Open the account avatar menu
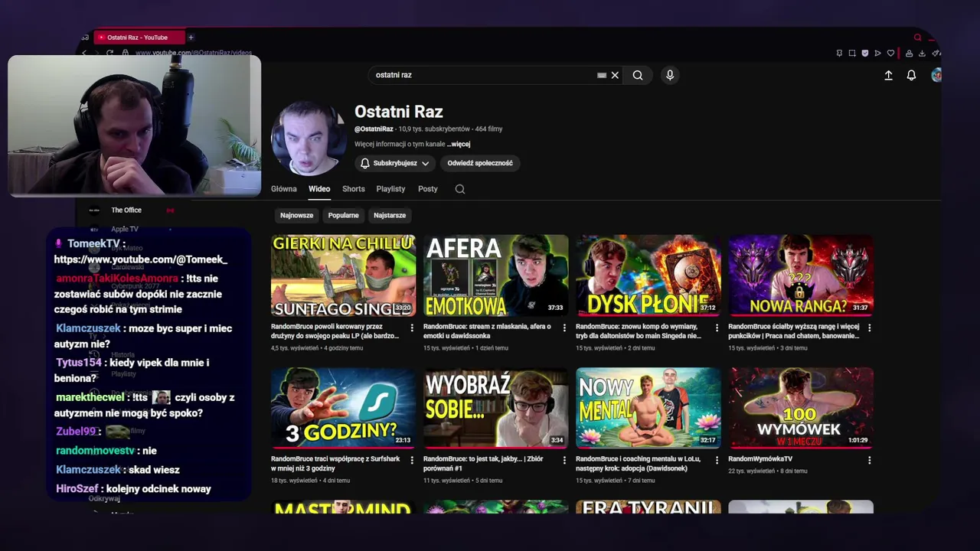 (x=936, y=75)
